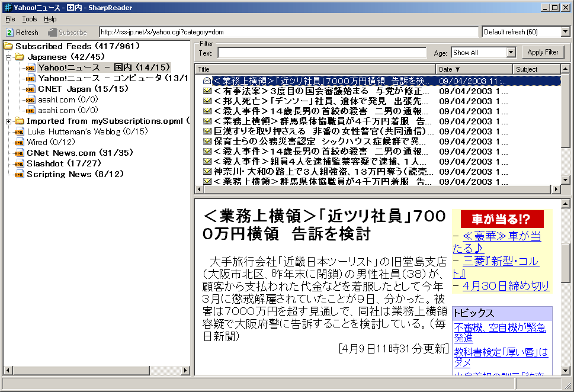
Task: Click the Refresh toolbar icon
Action: pos(9,32)
